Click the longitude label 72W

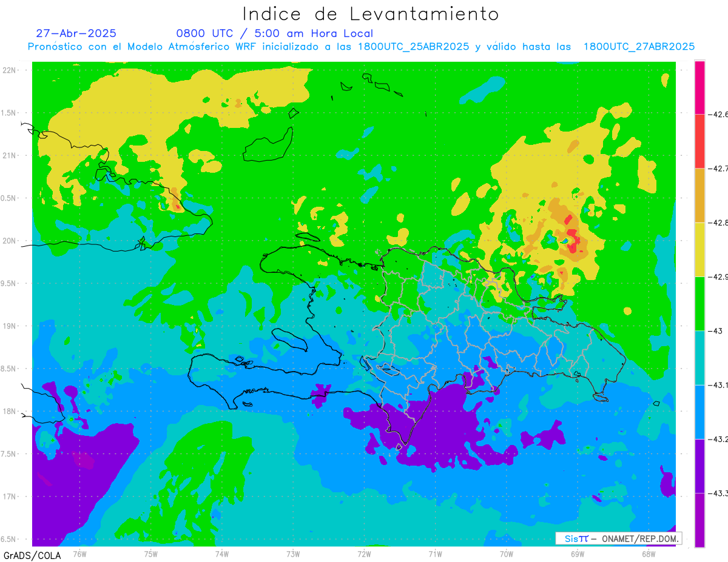point(364,554)
